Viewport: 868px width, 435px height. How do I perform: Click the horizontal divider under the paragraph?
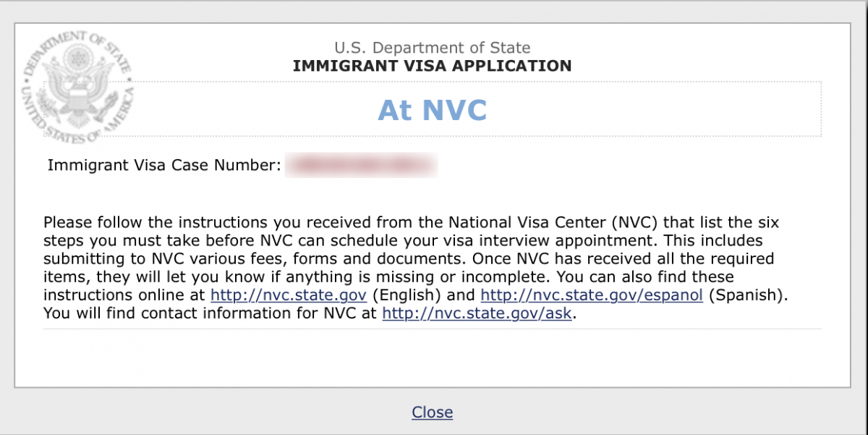[x=433, y=329]
